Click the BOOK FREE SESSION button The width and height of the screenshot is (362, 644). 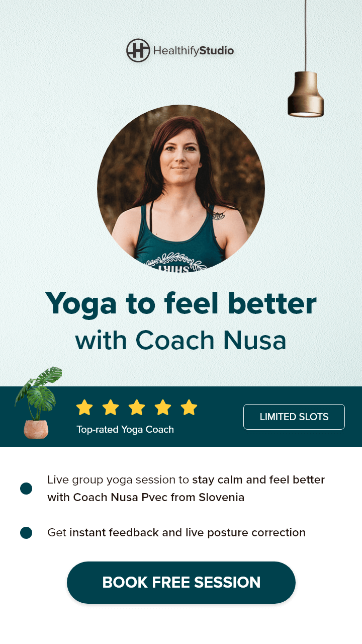[x=181, y=583]
